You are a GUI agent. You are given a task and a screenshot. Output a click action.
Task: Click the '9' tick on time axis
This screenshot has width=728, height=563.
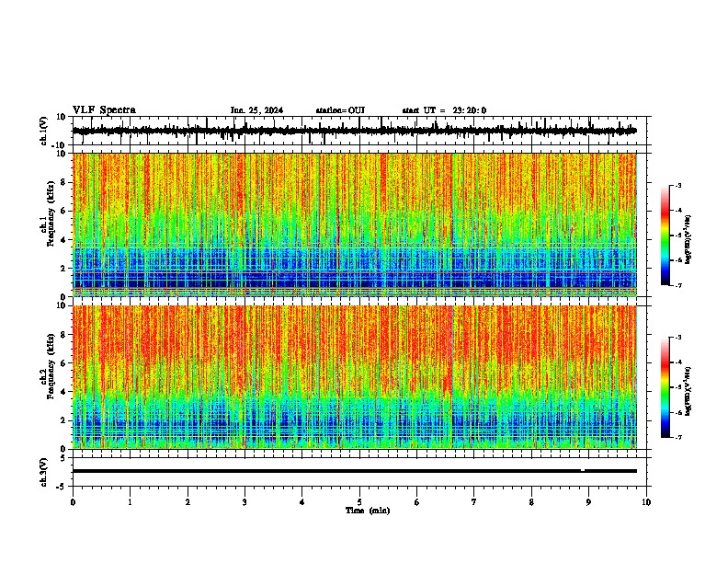[588, 502]
